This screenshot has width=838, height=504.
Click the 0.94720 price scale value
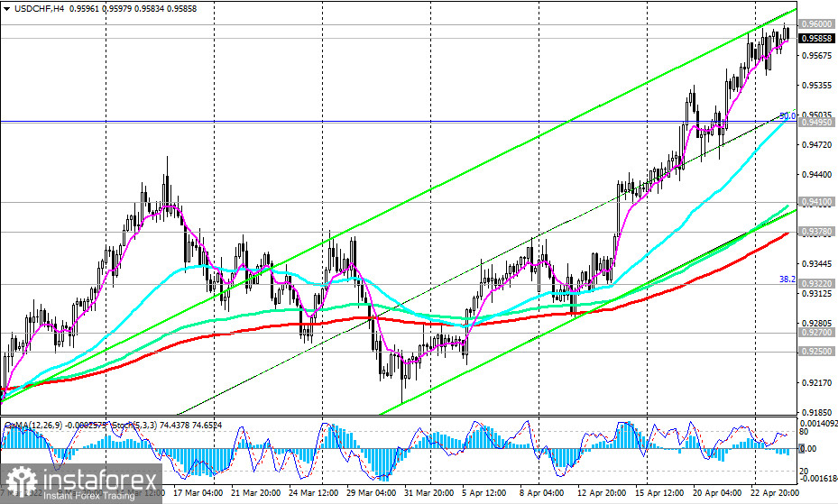point(817,144)
